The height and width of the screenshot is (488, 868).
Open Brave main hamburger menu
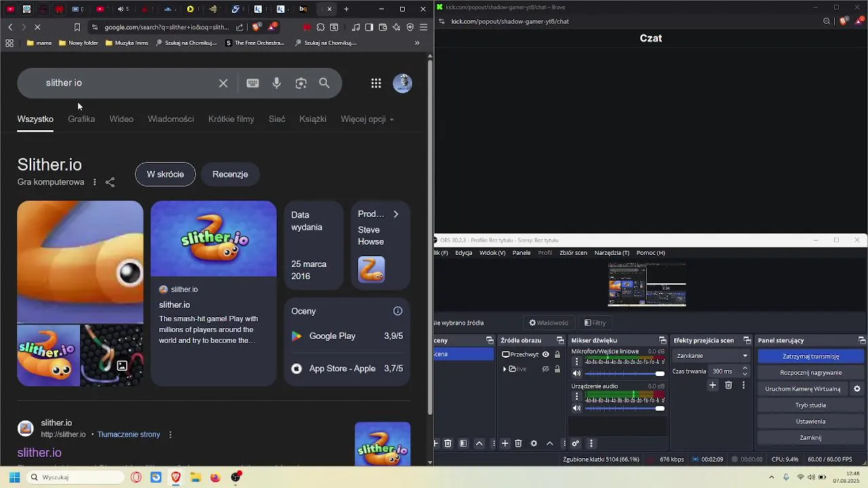tap(424, 27)
